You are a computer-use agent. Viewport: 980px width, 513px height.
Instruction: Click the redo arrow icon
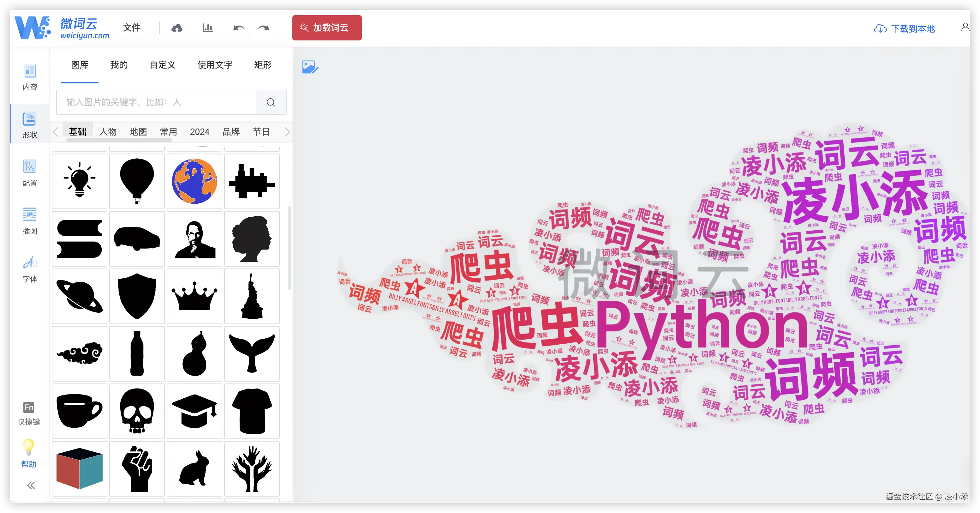(x=264, y=28)
